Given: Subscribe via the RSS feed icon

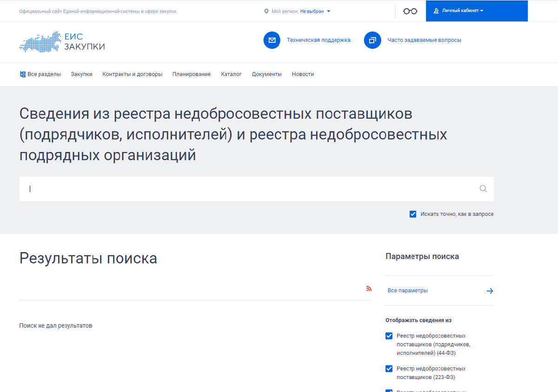Looking at the screenshot, I should tap(369, 288).
